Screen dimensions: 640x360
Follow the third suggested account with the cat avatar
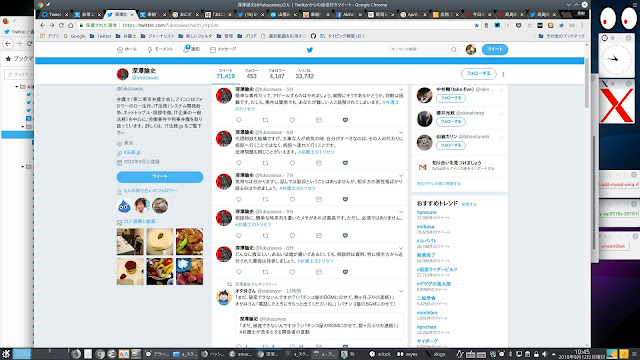(451, 145)
